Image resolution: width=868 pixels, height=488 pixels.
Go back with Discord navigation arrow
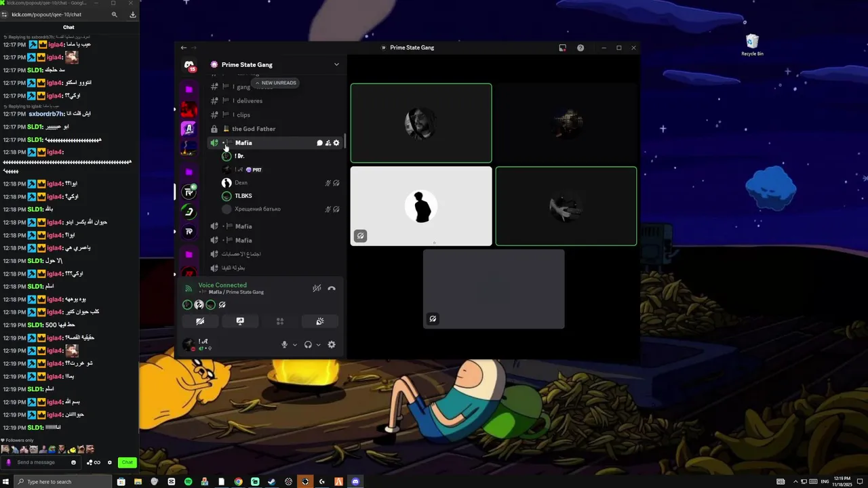(x=183, y=47)
